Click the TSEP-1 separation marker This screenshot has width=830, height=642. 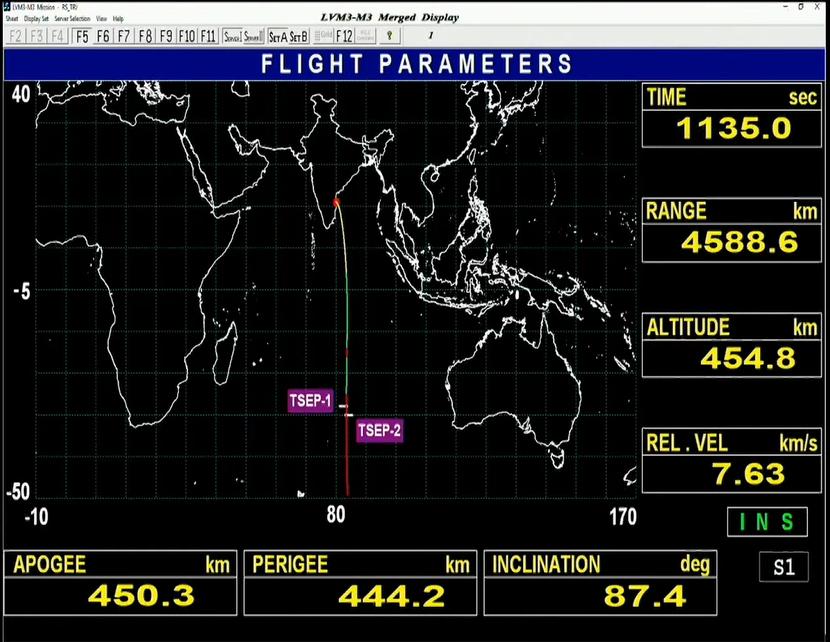point(310,400)
